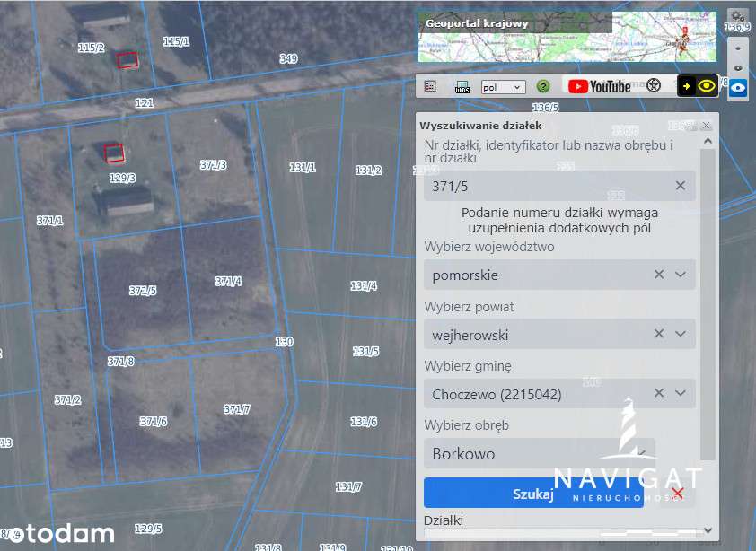
Task: Expand the gmina Choczewo dropdown
Action: pos(681,393)
